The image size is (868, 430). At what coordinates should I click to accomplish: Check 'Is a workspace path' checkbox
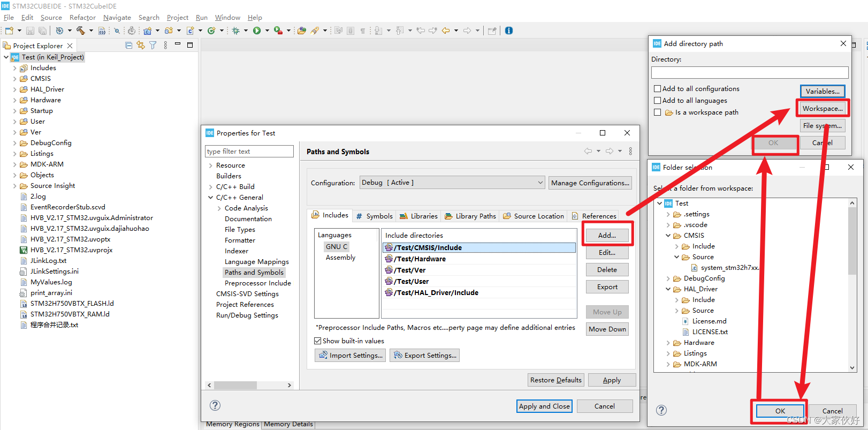pyautogui.click(x=657, y=112)
